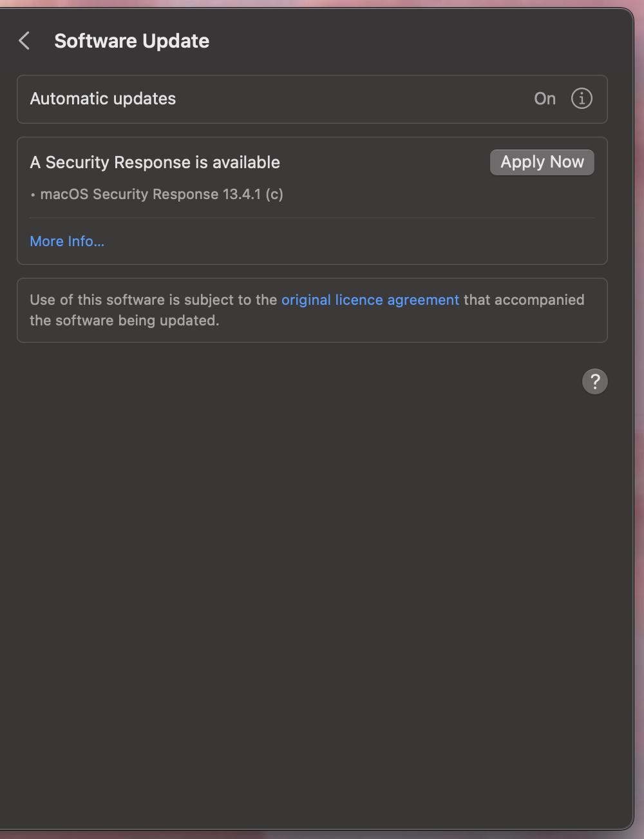The width and height of the screenshot is (644, 839).
Task: Click the desktop wallpaper strip above the window
Action: (322, 3)
